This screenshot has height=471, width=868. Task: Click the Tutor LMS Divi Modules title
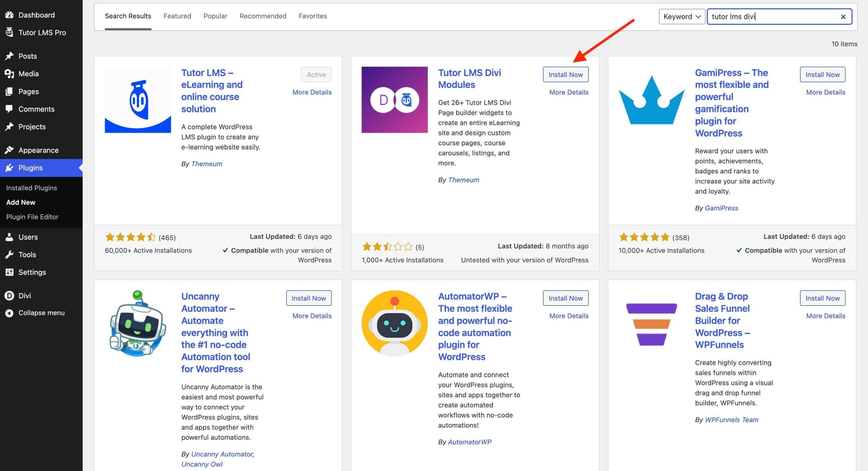pyautogui.click(x=469, y=79)
